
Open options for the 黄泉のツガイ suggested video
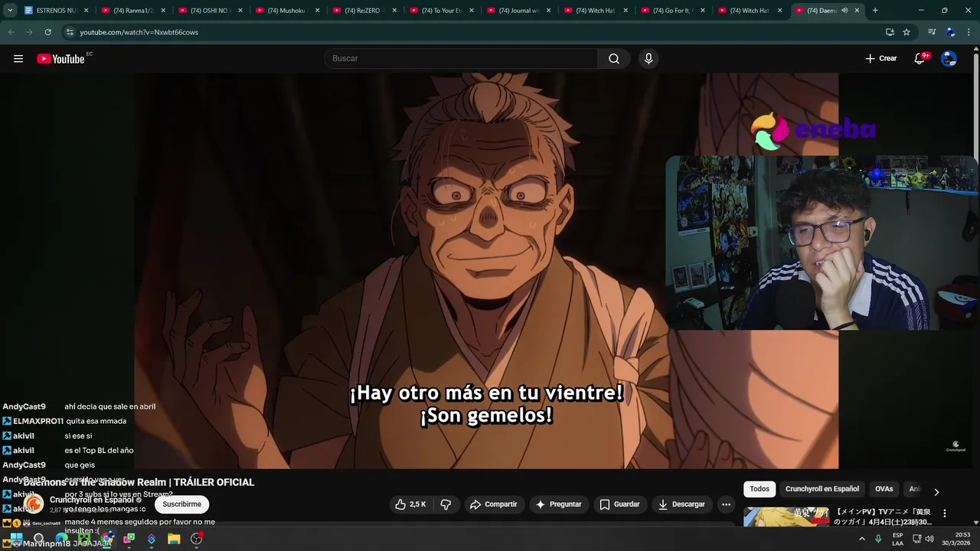(x=944, y=514)
